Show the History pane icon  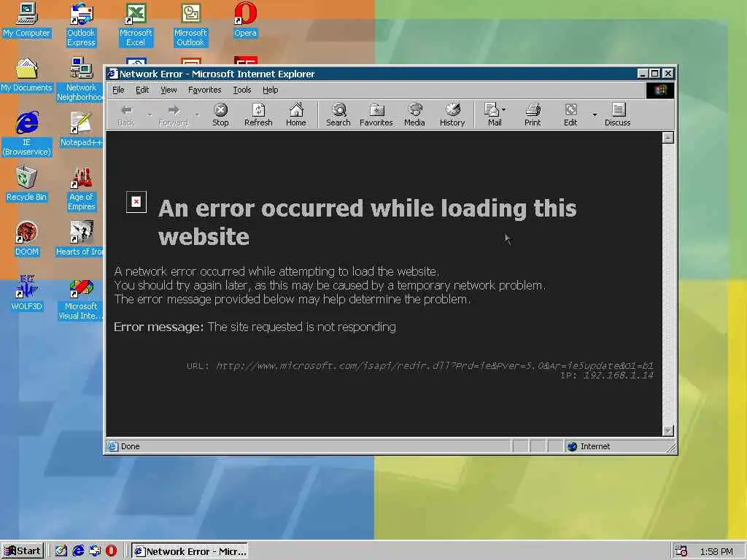coord(452,115)
